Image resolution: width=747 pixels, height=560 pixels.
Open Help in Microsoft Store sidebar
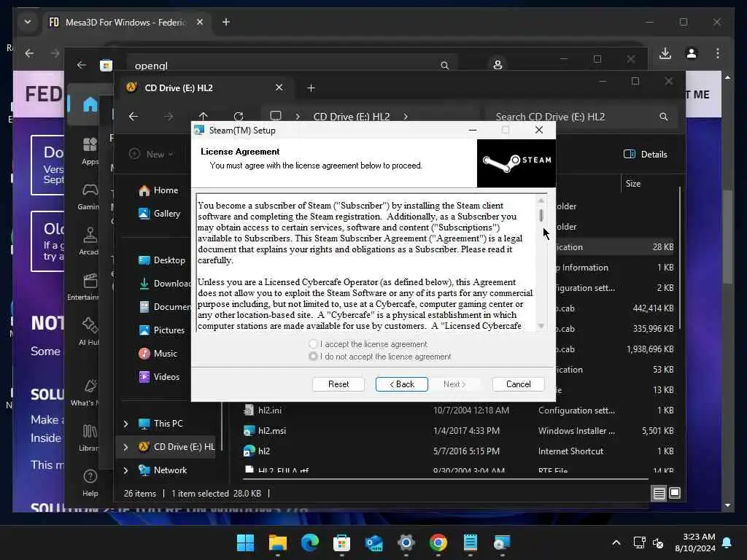pyautogui.click(x=90, y=483)
